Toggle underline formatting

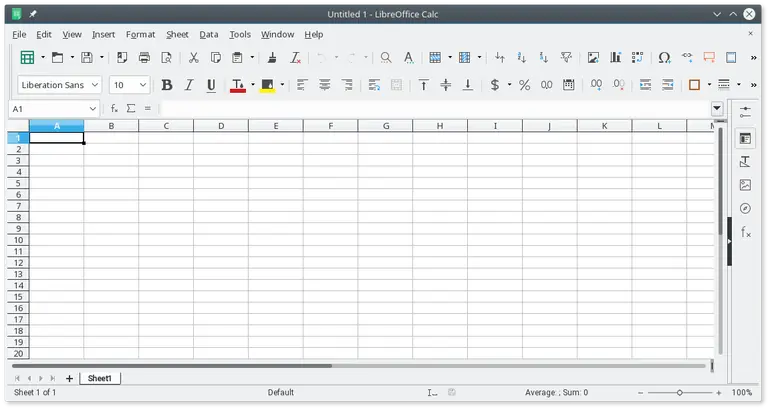click(x=211, y=86)
